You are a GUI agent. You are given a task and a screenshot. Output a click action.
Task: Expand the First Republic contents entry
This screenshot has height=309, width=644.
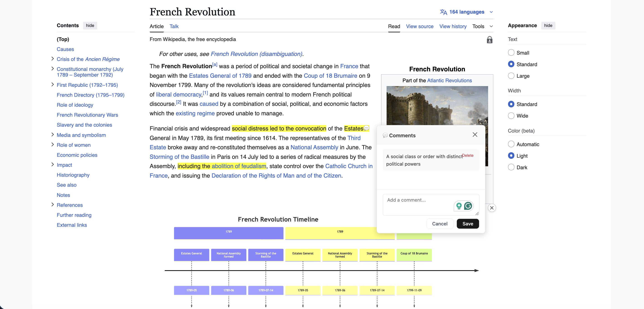(x=53, y=85)
